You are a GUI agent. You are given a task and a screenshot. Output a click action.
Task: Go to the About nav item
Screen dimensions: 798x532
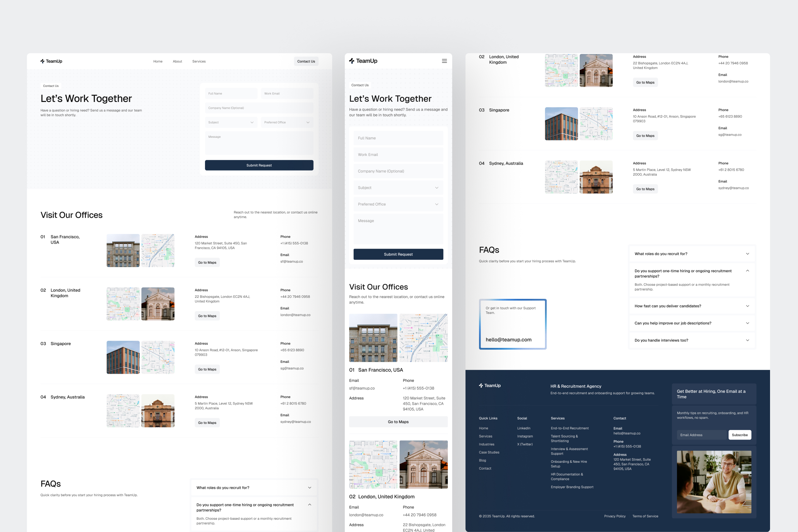pyautogui.click(x=177, y=62)
